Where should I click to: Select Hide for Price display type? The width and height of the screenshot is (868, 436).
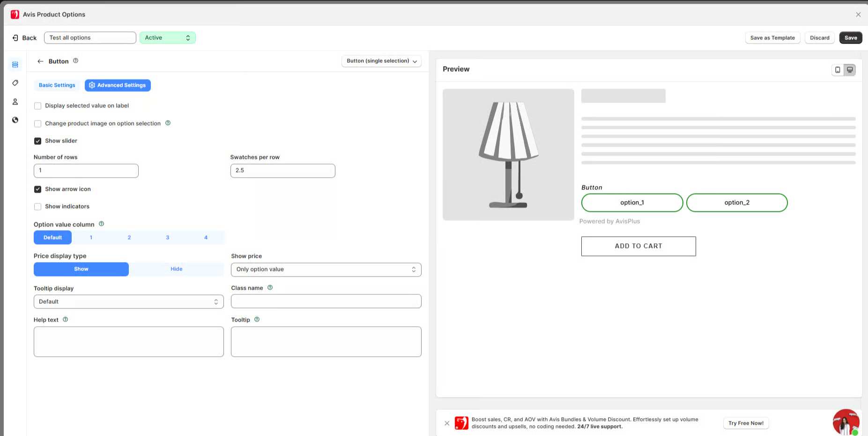tap(176, 269)
